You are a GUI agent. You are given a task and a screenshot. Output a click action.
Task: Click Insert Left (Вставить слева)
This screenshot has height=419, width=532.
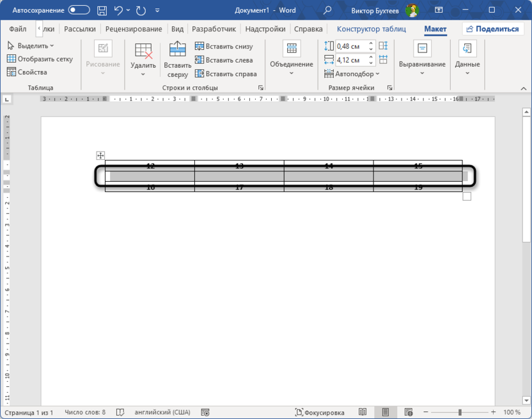[x=224, y=60]
